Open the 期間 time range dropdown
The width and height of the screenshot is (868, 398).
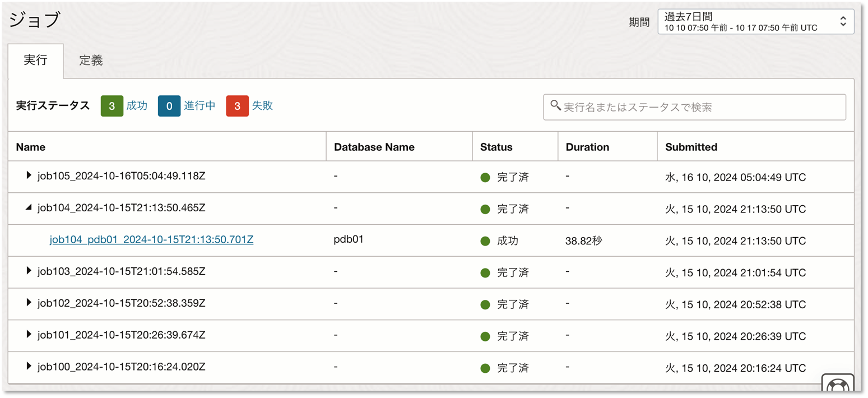tap(755, 22)
